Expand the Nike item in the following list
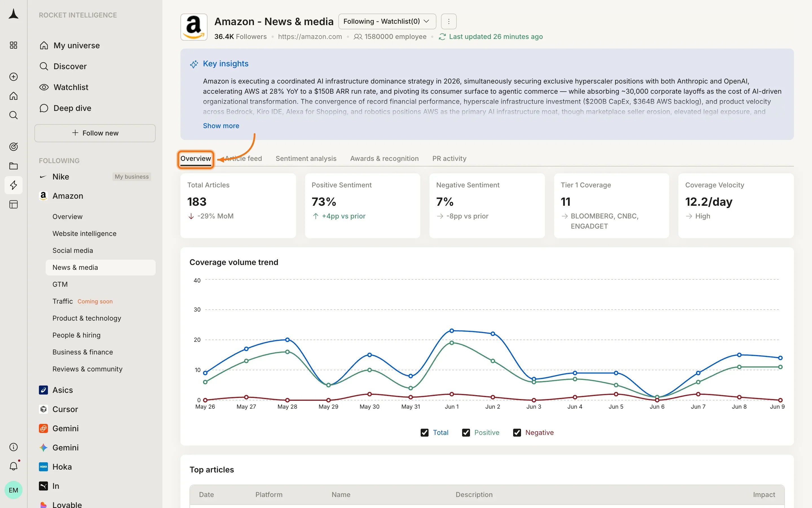 coord(61,177)
